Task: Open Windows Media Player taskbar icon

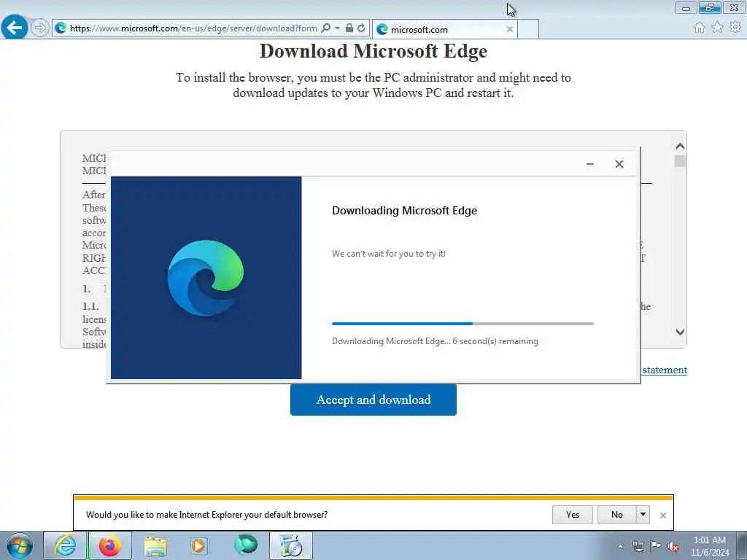Action: (199, 545)
